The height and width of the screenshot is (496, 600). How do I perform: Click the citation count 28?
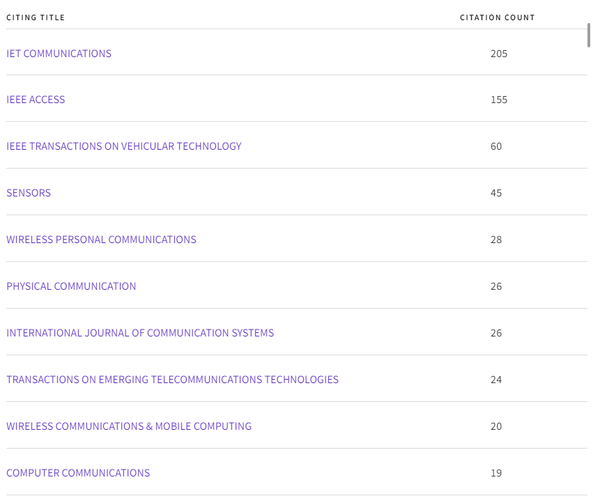[x=496, y=240]
